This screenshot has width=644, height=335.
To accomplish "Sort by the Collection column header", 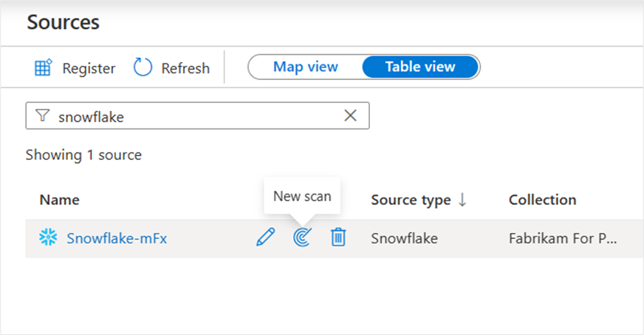I will 542,200.
